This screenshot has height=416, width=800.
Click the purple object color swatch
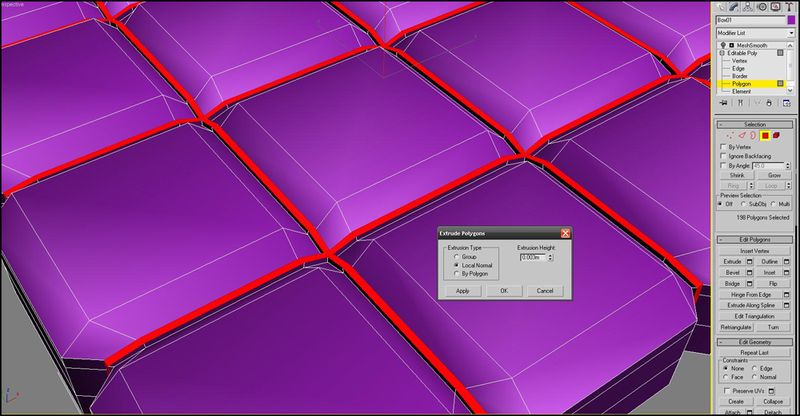[x=791, y=20]
